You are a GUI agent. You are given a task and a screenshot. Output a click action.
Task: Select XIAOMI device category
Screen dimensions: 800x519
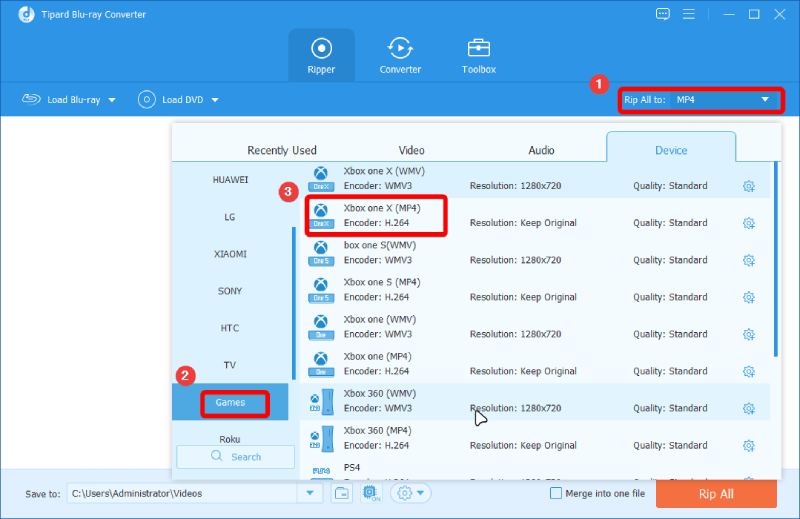tap(231, 254)
